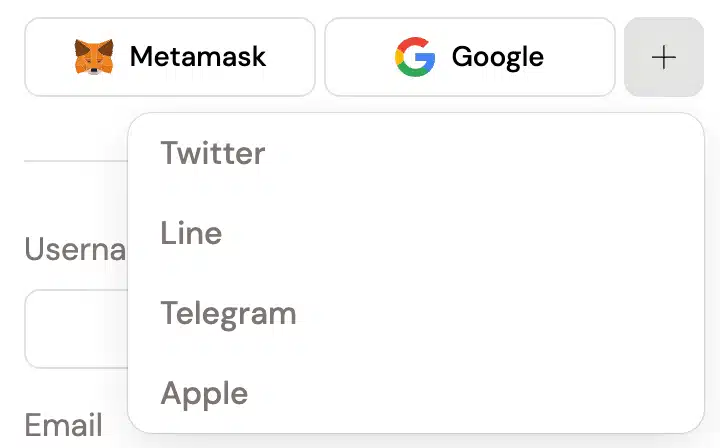Screen dimensions: 720x448
Task: Click the Metamask fox logo
Action: point(94,57)
